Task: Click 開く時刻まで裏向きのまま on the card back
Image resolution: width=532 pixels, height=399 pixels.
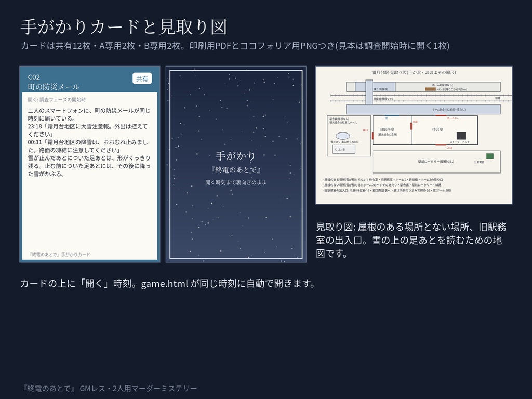Action: coord(236,182)
